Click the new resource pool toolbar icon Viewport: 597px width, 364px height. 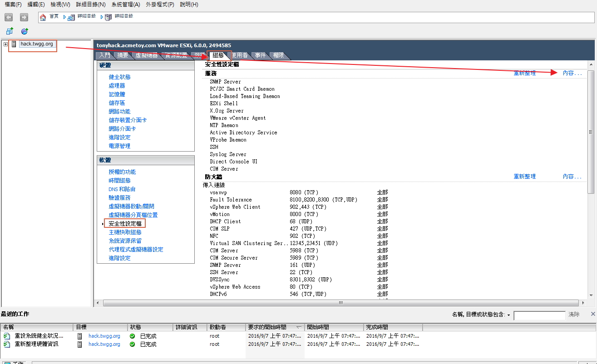25,31
